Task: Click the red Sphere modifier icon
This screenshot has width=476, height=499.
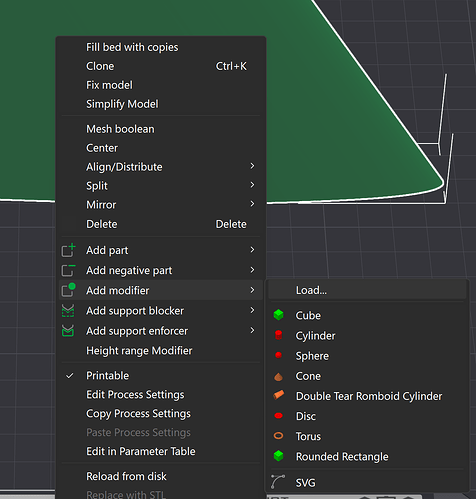Action: [278, 355]
